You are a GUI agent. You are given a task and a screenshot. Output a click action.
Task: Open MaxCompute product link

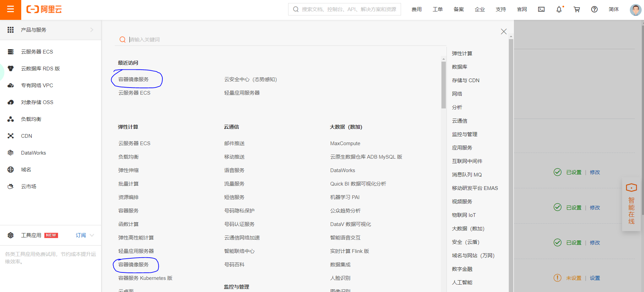345,143
